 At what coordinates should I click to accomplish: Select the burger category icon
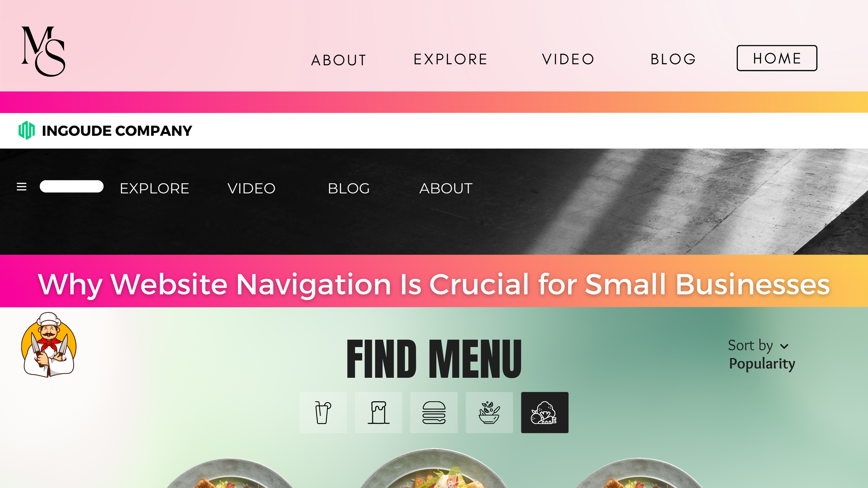click(434, 412)
